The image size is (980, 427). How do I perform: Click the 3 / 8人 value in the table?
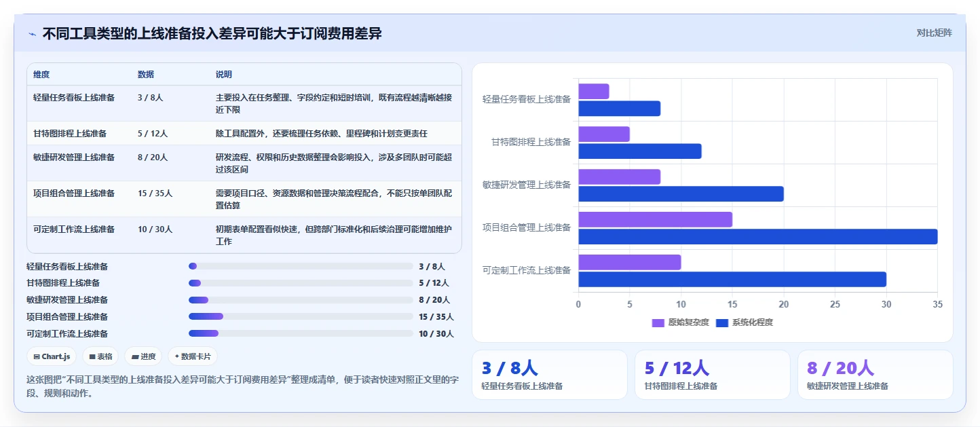coord(151,98)
